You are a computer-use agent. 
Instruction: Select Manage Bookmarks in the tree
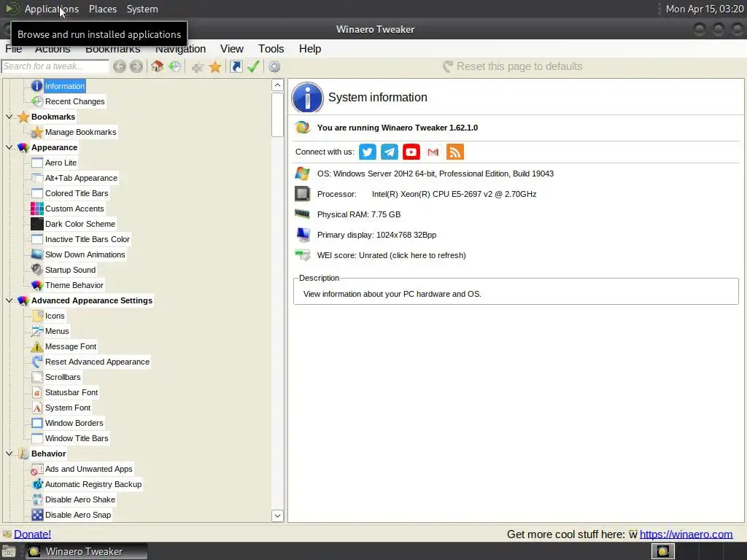pos(80,132)
